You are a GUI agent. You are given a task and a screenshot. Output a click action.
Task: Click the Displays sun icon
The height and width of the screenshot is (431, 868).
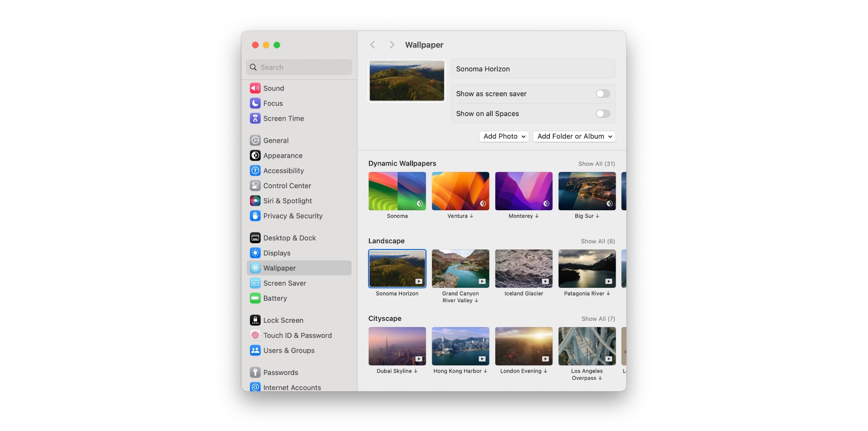click(x=255, y=253)
